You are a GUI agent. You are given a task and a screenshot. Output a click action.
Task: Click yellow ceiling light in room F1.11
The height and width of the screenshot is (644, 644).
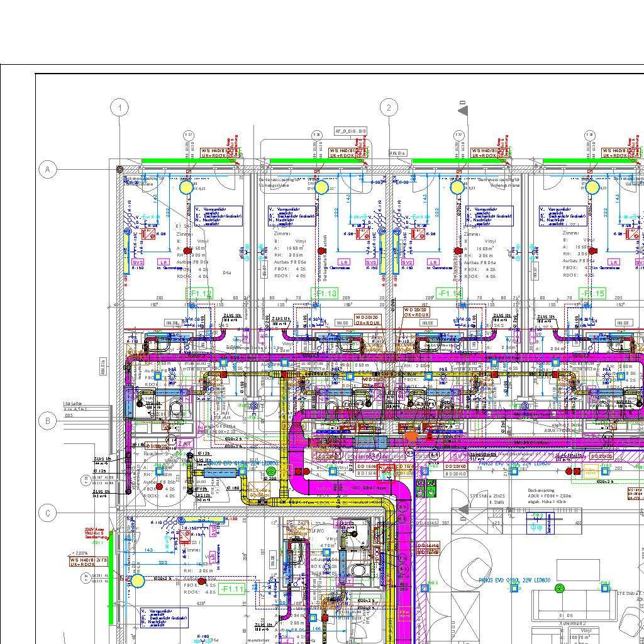click(137, 580)
